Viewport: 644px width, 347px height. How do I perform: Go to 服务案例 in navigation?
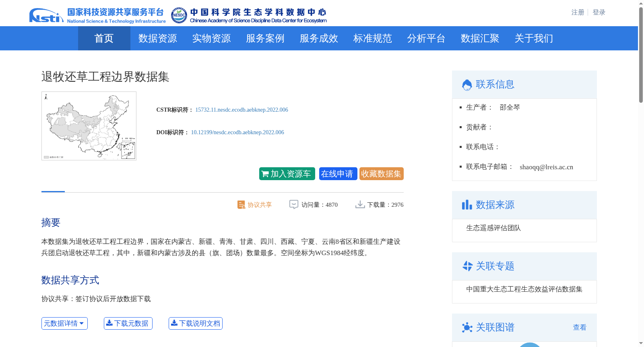(x=265, y=38)
